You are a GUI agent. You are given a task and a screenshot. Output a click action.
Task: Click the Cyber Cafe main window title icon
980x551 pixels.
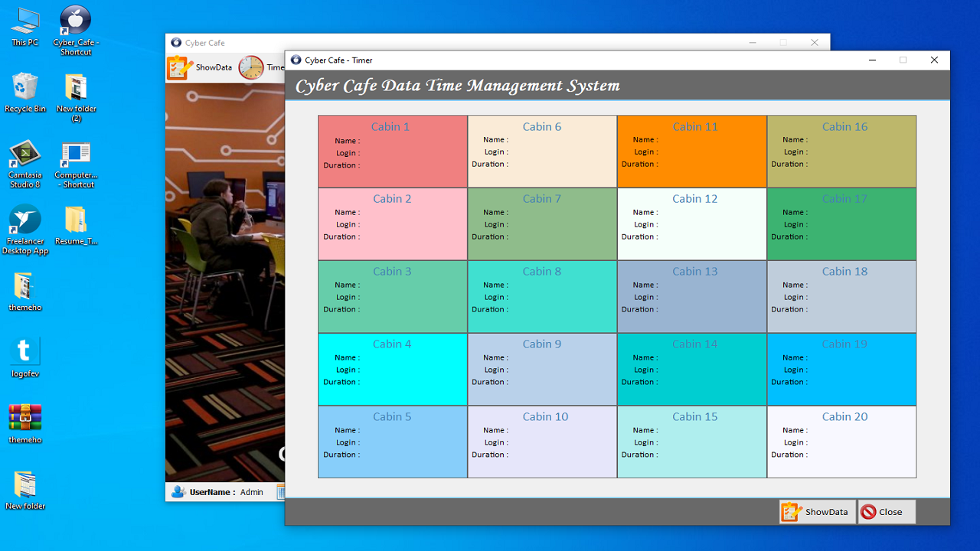pyautogui.click(x=176, y=43)
